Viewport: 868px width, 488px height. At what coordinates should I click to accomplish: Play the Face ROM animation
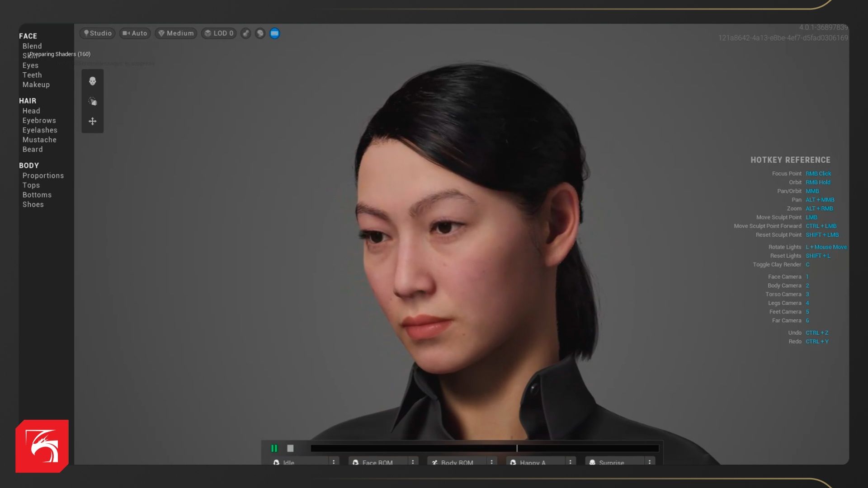click(x=377, y=462)
